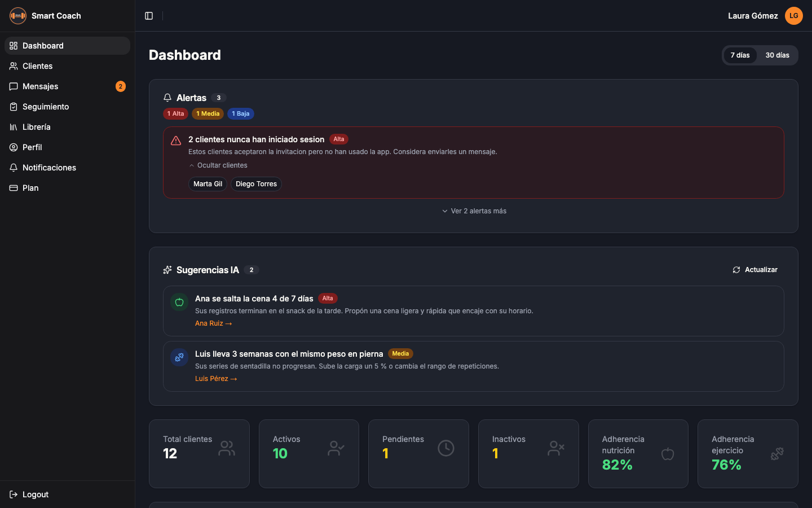Switch range to 30 días

(x=778, y=55)
